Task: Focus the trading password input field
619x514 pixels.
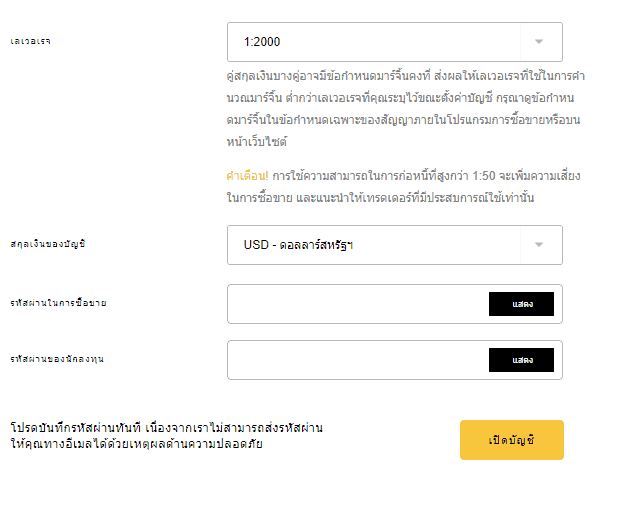Action: (358, 304)
